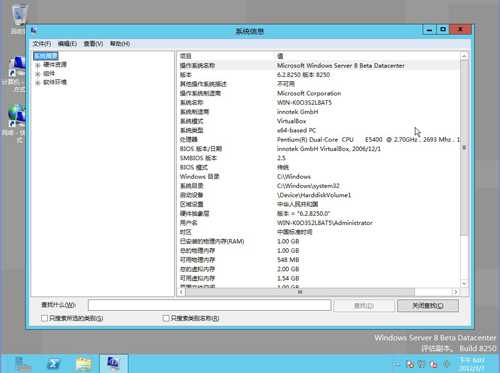Click horizontal scrollbar right arrow
The image size is (500, 373).
[x=456, y=292]
